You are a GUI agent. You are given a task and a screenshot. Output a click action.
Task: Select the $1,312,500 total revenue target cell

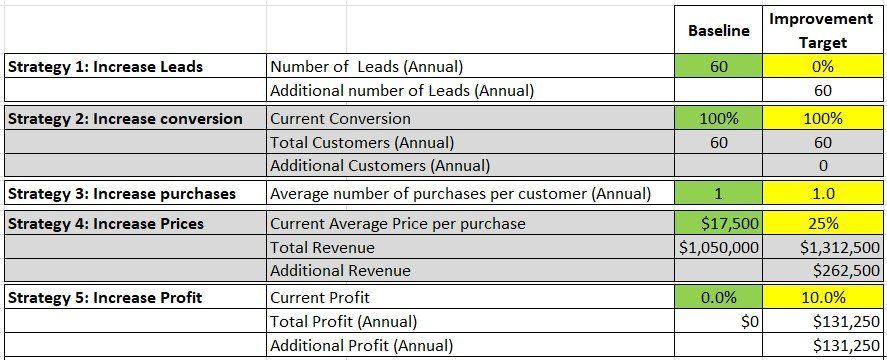point(823,247)
